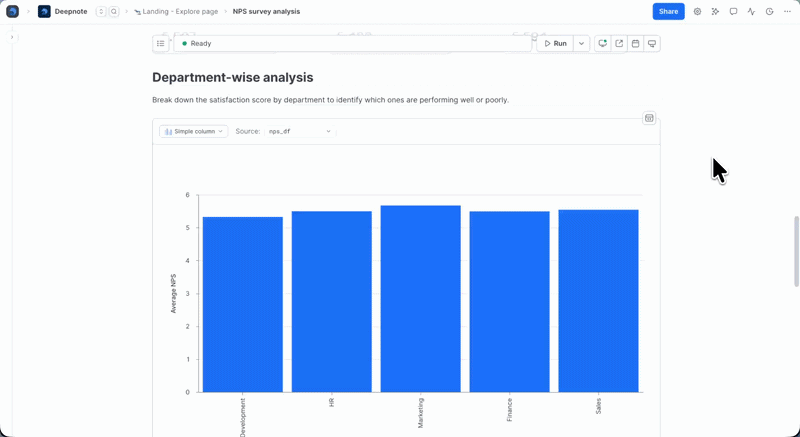Click the Sales bar in the chart
This screenshot has width=800, height=437.
[x=598, y=301]
